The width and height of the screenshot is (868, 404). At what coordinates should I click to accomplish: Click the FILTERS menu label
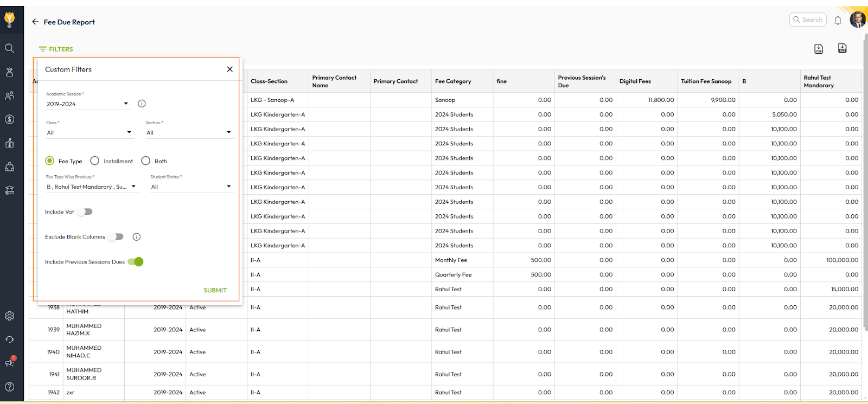(56, 49)
